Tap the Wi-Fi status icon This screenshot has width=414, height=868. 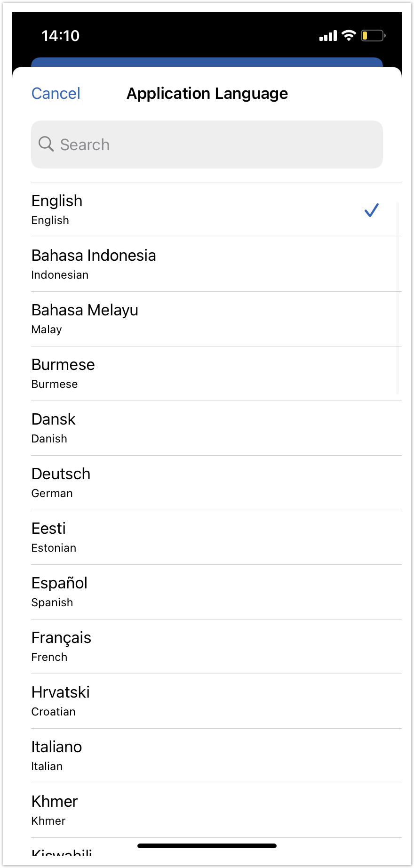point(349,36)
